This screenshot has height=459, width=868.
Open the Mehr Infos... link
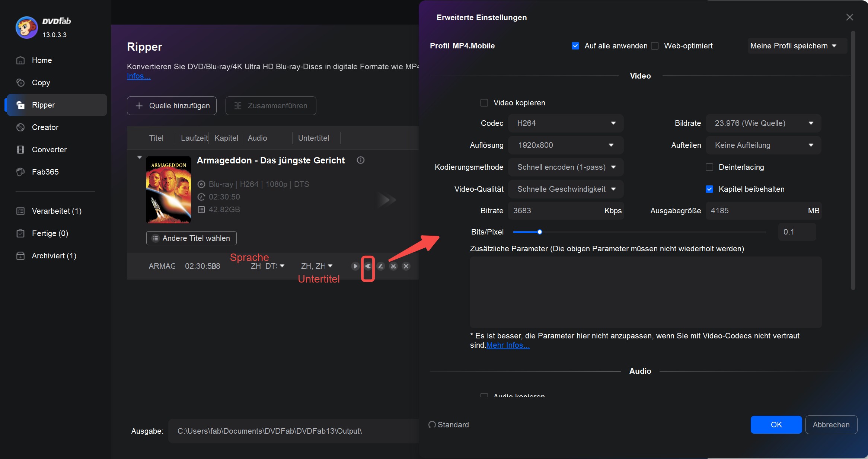tap(508, 345)
